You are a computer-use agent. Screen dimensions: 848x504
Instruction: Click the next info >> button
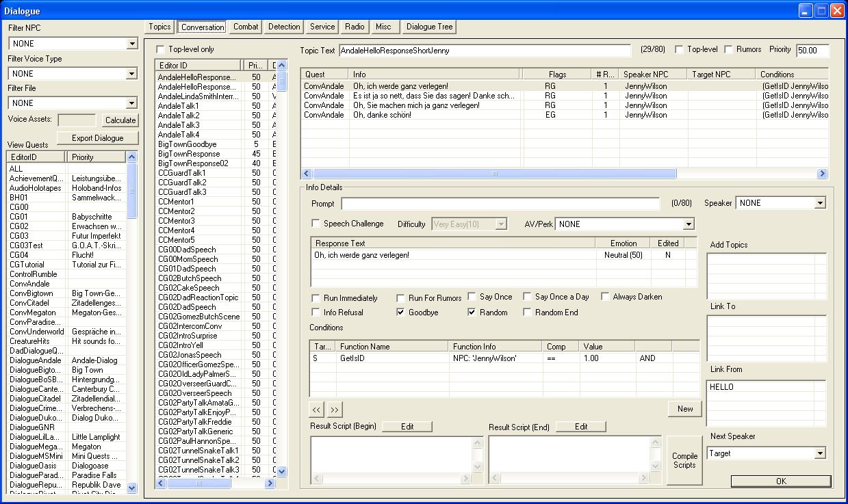coord(334,410)
